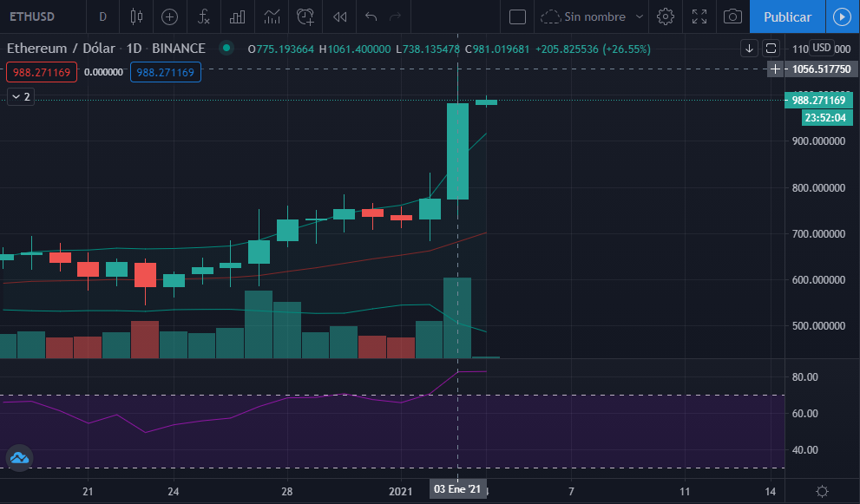
Task: Click the play icon next to Publicar
Action: click(x=842, y=16)
